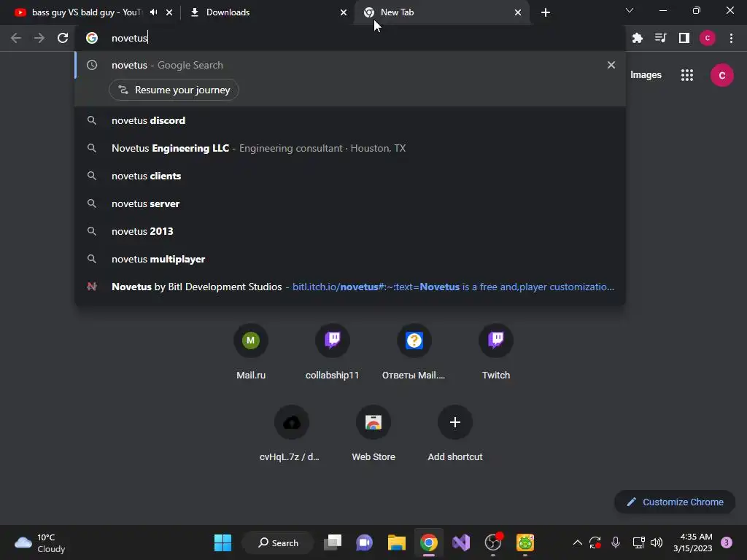Open Windows Start menu
The image size is (747, 560).
222,542
